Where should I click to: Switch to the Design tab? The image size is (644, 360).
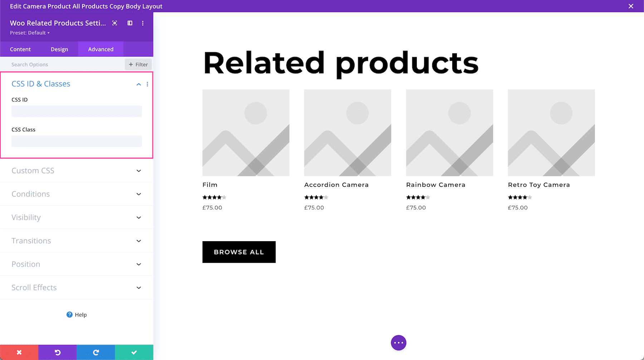pos(59,49)
